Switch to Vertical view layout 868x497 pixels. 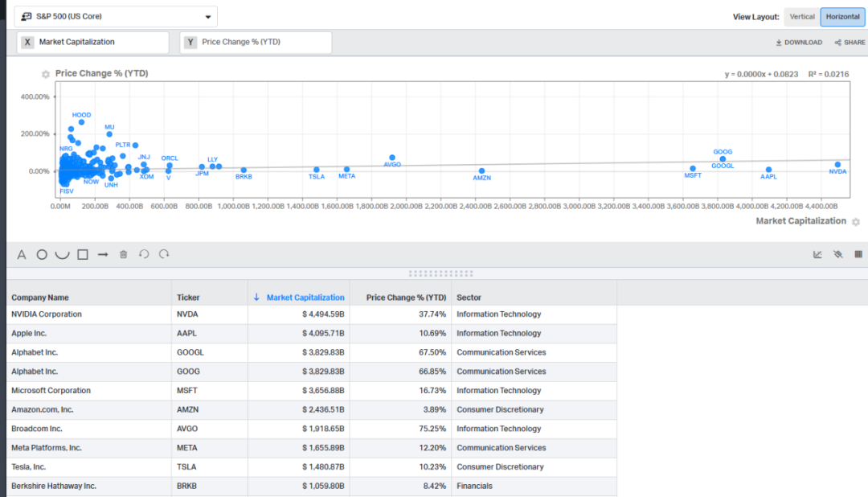point(802,17)
